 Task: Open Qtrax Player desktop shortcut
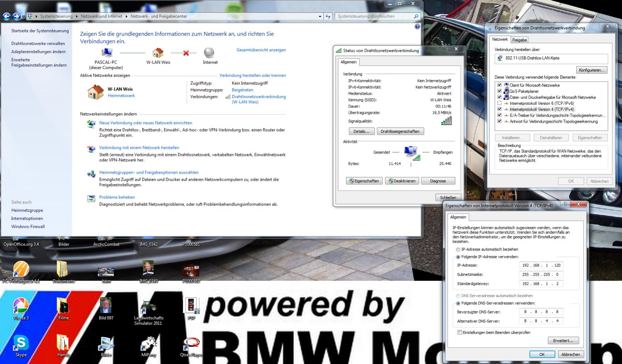[x=191, y=343]
